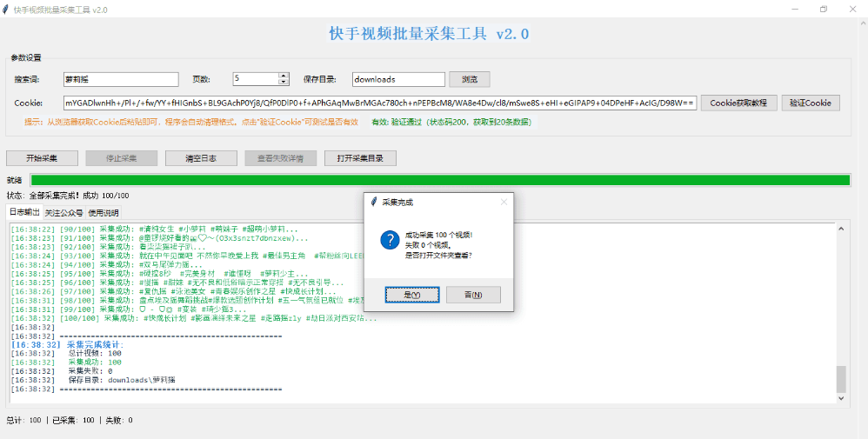Screen dimensions: 868x439
Task: Click the log line '采集失败: 0'
Action: [x=62, y=371]
